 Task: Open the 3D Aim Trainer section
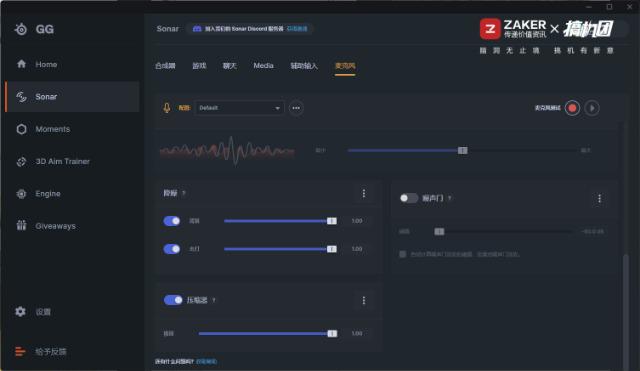click(x=53, y=161)
